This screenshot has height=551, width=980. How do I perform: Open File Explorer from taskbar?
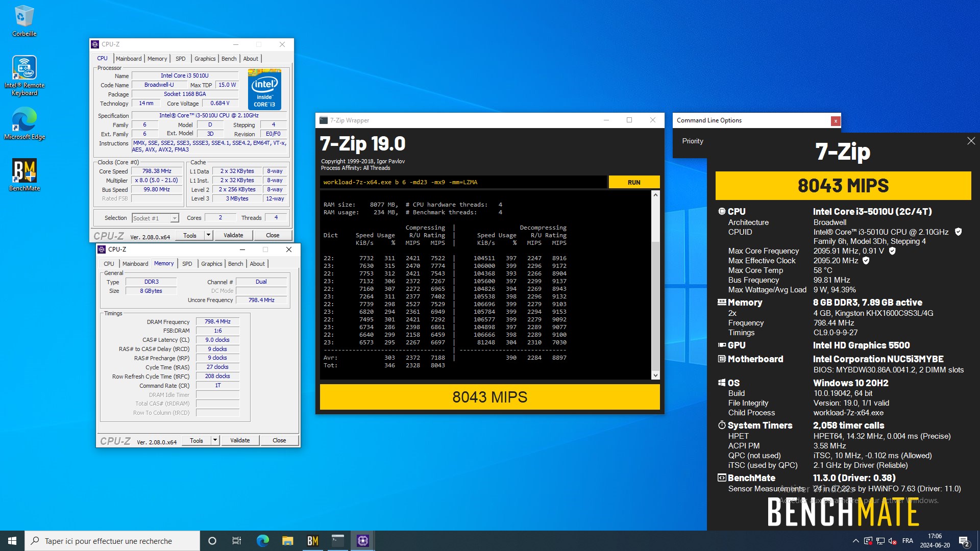pyautogui.click(x=287, y=541)
